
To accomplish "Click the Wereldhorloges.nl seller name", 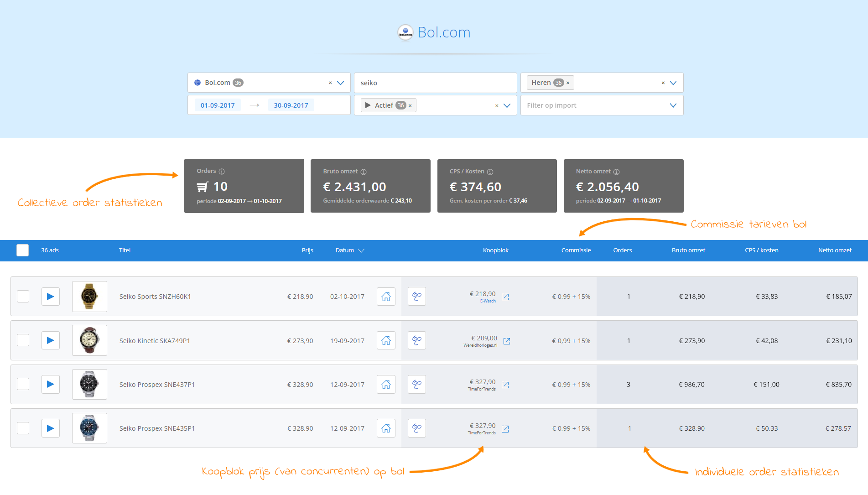I will click(480, 345).
